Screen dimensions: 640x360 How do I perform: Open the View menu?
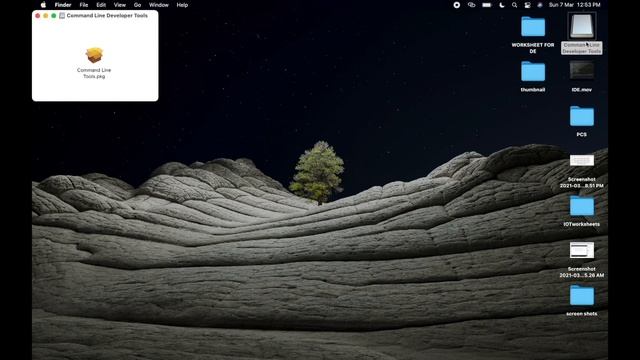click(120, 5)
